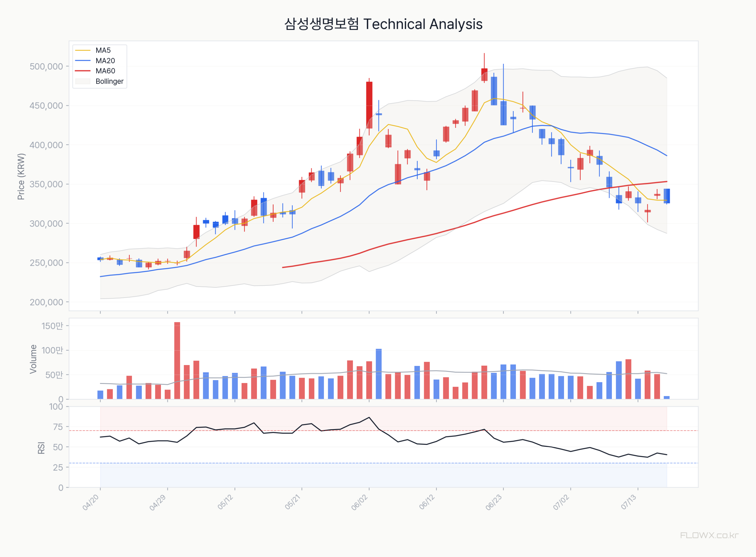
Task: Click the 07/02 date label
Action: pyautogui.click(x=561, y=502)
